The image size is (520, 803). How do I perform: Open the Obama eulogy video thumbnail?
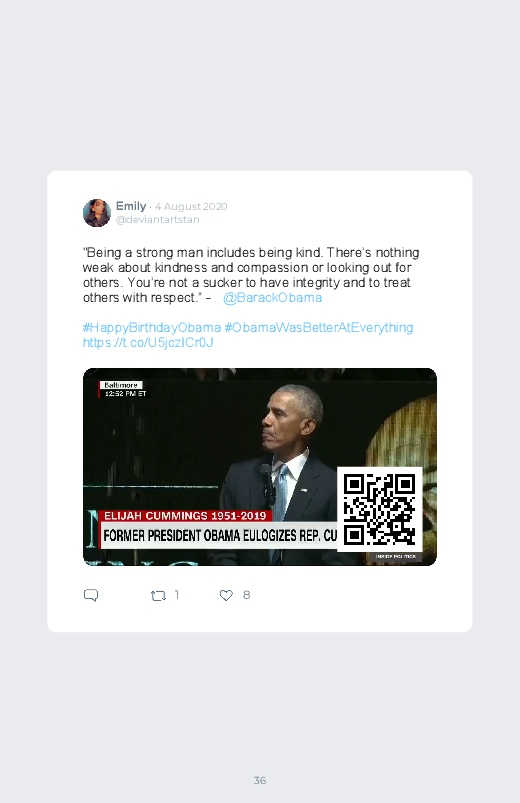(260, 467)
